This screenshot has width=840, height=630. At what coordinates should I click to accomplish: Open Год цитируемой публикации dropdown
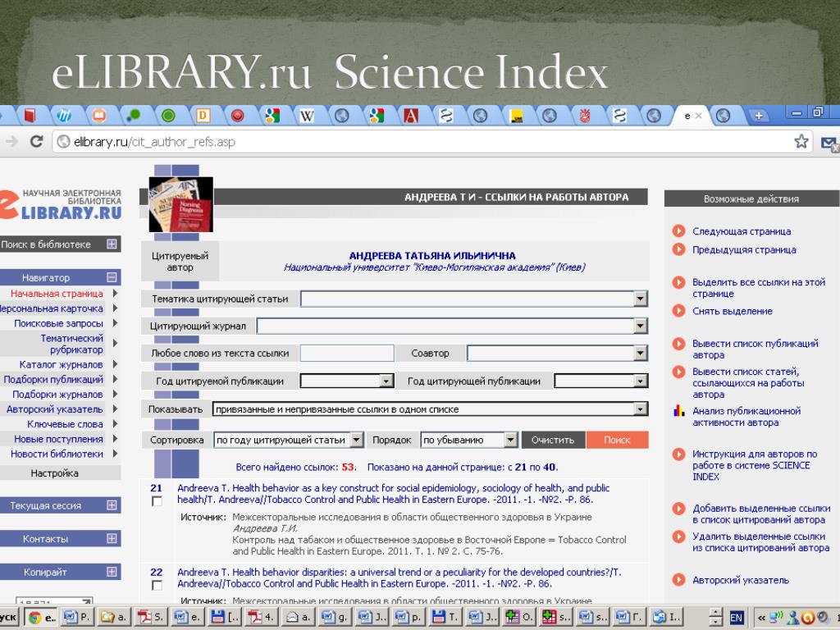tap(386, 381)
